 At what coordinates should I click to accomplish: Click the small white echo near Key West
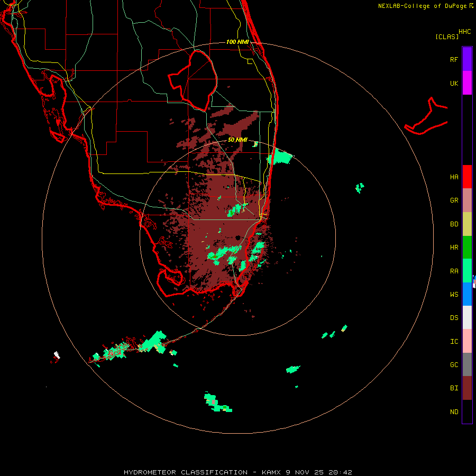coord(57,355)
